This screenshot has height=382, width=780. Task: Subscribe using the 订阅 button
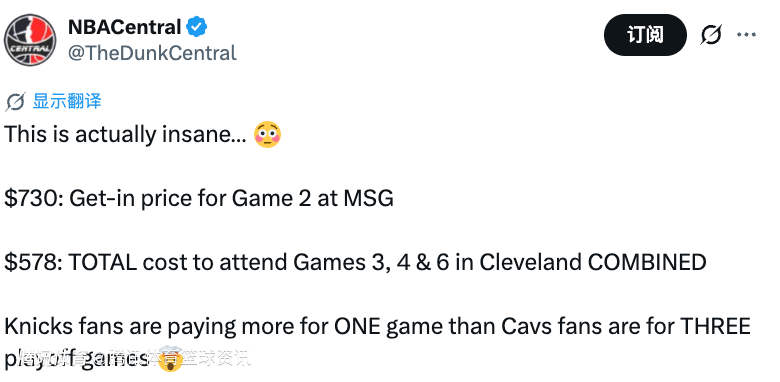[645, 35]
